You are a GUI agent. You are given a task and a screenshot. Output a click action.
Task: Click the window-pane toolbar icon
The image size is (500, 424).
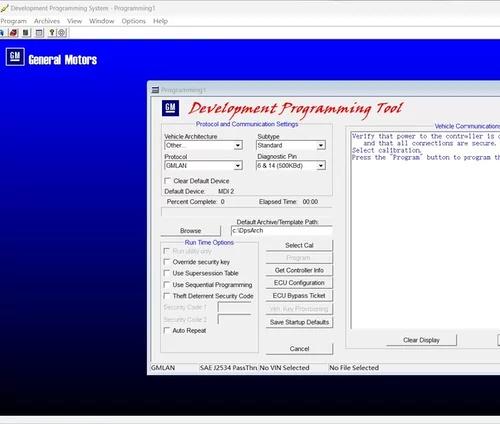tap(39, 33)
